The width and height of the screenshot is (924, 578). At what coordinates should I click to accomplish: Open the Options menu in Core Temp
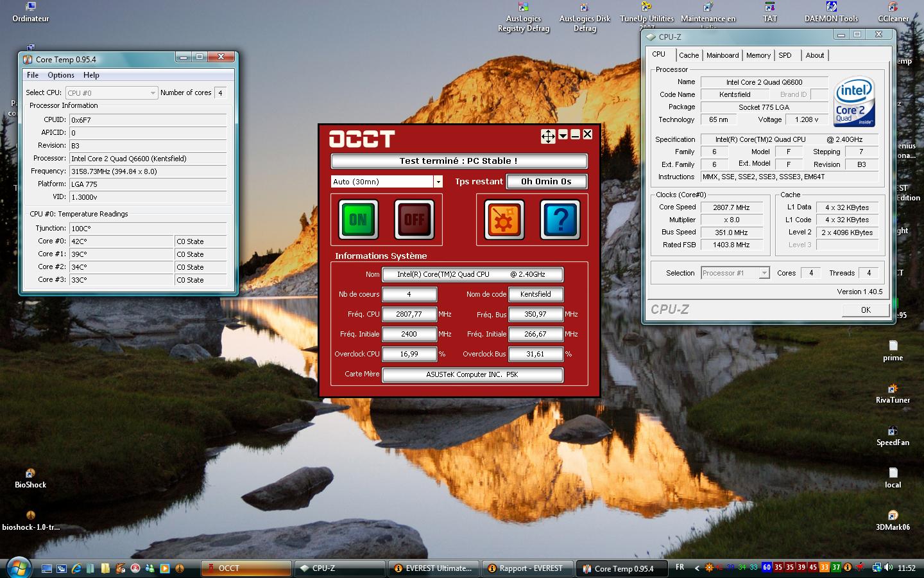click(61, 75)
